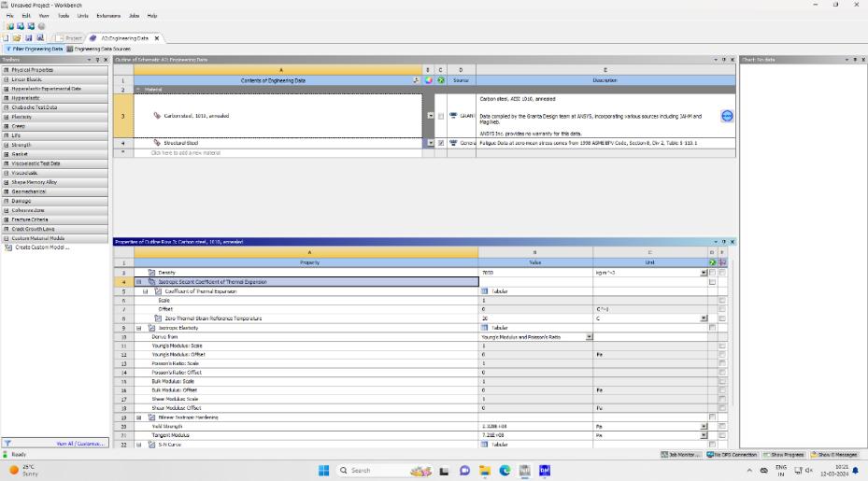Image resolution: width=868 pixels, height=481 pixels.
Task: Open dropdown arrow on Structural Steel row
Action: (430, 143)
